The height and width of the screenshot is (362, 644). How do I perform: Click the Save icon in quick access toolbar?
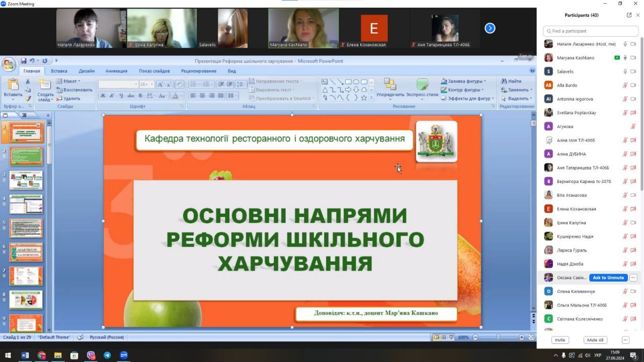23,61
